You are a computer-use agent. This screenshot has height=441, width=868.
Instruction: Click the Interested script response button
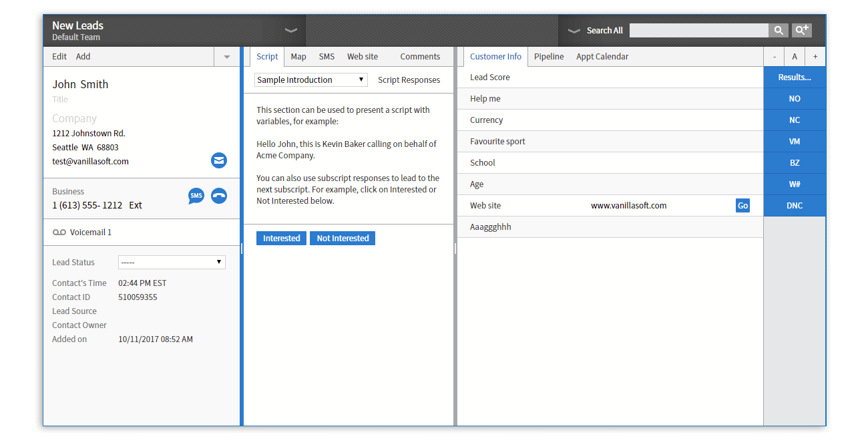click(x=281, y=238)
